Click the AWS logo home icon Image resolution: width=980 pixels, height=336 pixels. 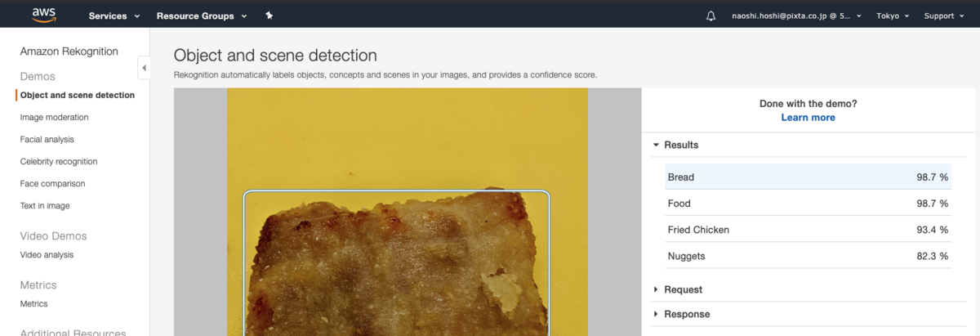pyautogui.click(x=43, y=14)
